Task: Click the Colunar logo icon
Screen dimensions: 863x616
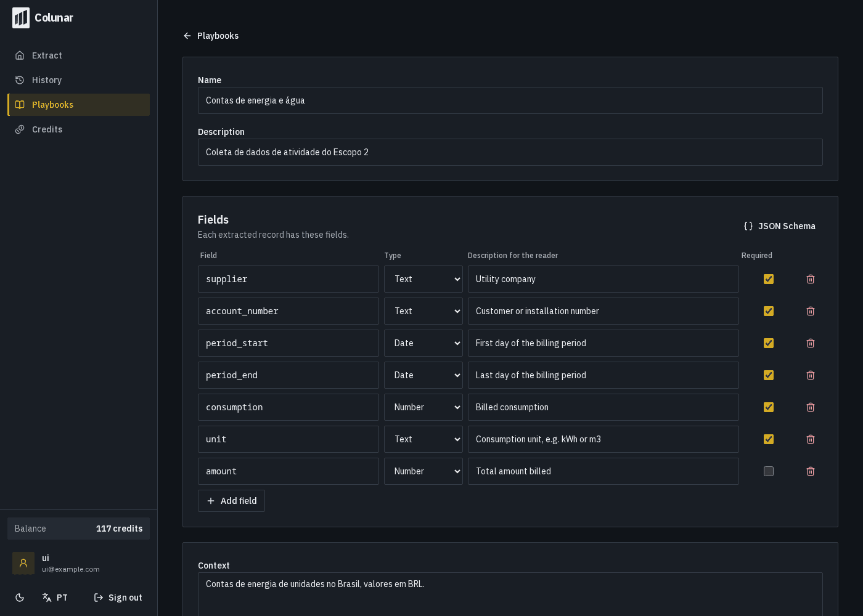Action: (x=21, y=18)
